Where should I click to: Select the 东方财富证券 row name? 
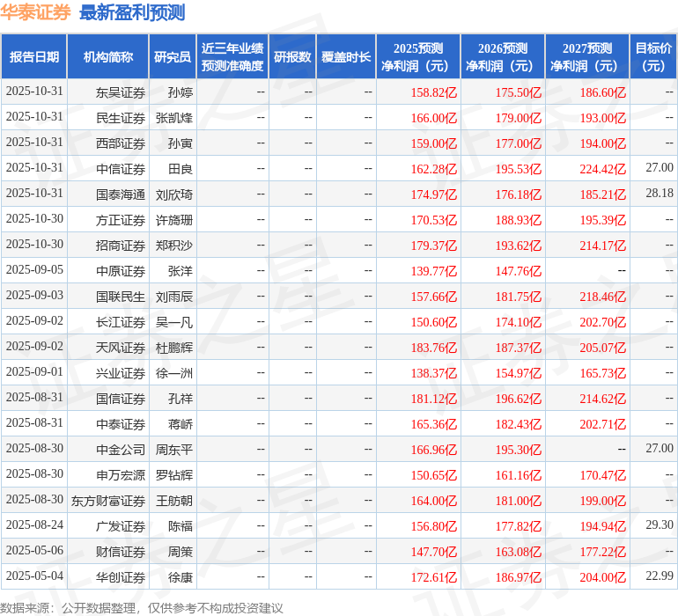coord(108,501)
